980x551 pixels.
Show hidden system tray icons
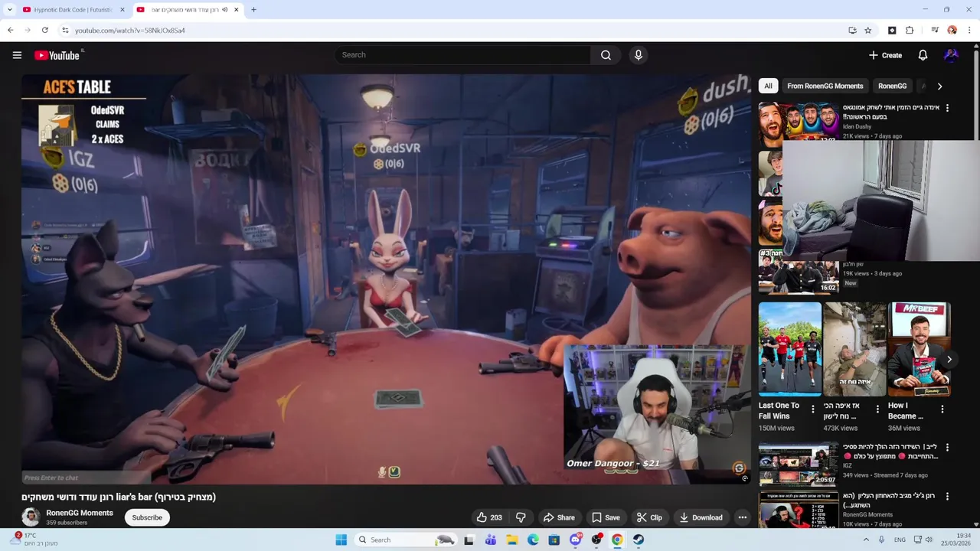pyautogui.click(x=866, y=540)
